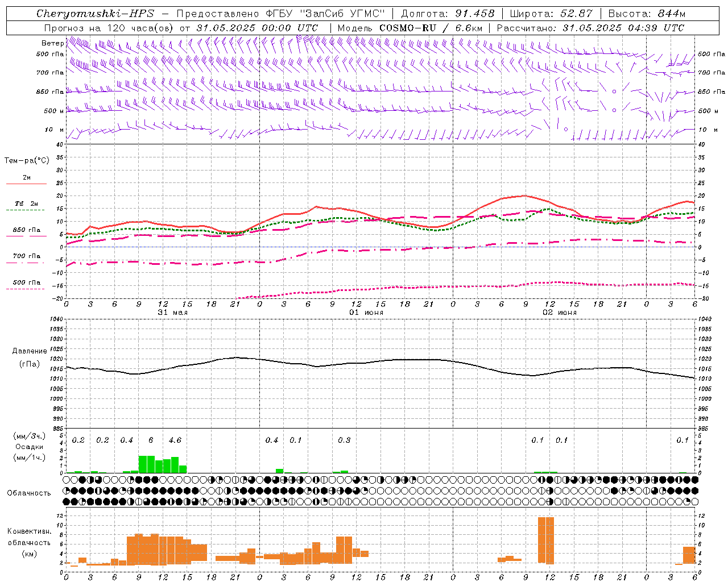Click the 'Облачность' cloud cover label
Image resolution: width=728 pixels, height=582 pixels.
29,493
